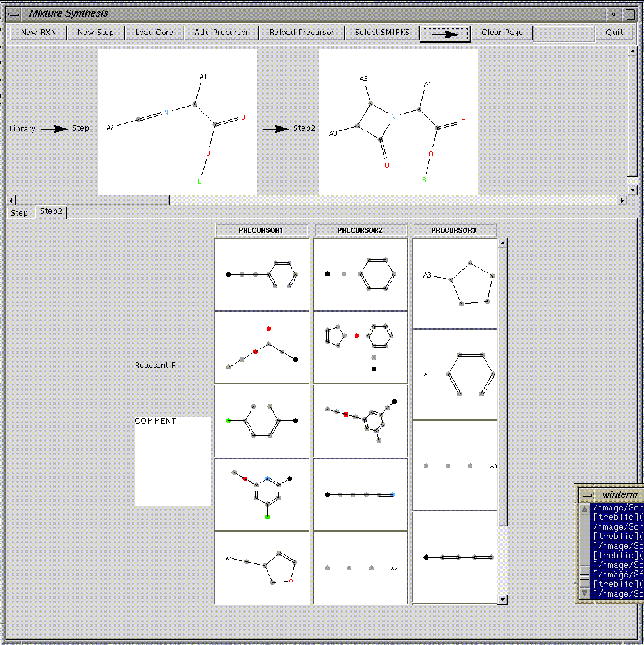The width and height of the screenshot is (644, 645).
Task: Select the nitrile chain precursor in PRECURSOR2
Action: (x=361, y=494)
